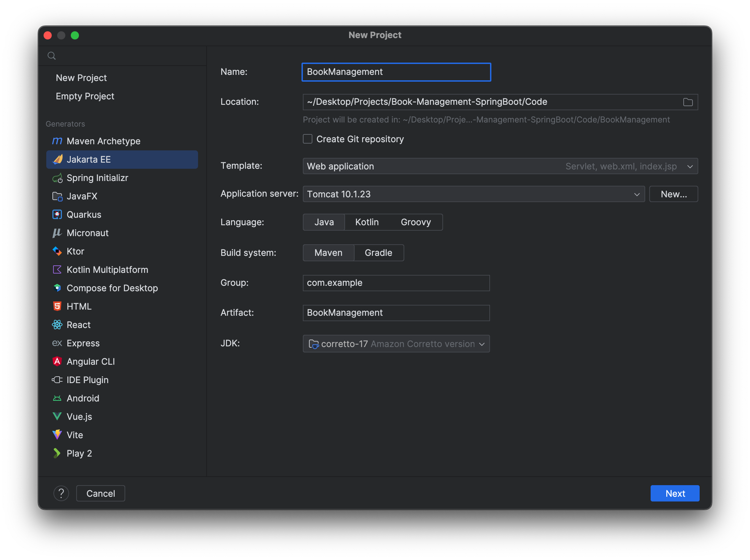Switch language to Kotlin
Viewport: 750px width, 560px height.
click(x=367, y=222)
